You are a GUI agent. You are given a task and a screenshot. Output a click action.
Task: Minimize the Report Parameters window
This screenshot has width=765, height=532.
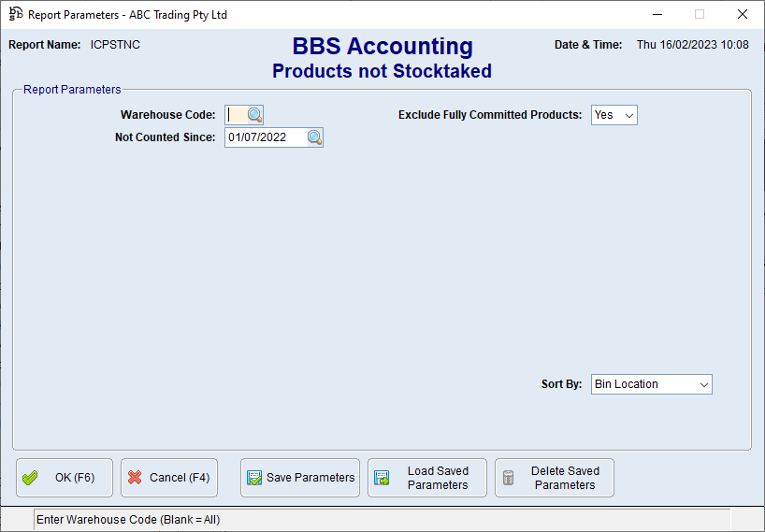coord(656,15)
